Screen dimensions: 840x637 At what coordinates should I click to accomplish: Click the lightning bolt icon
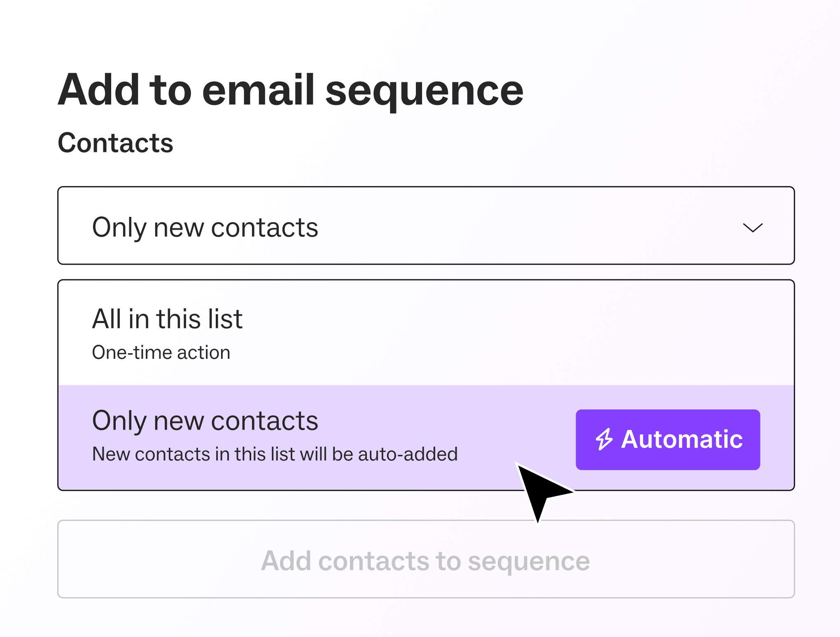coord(604,439)
